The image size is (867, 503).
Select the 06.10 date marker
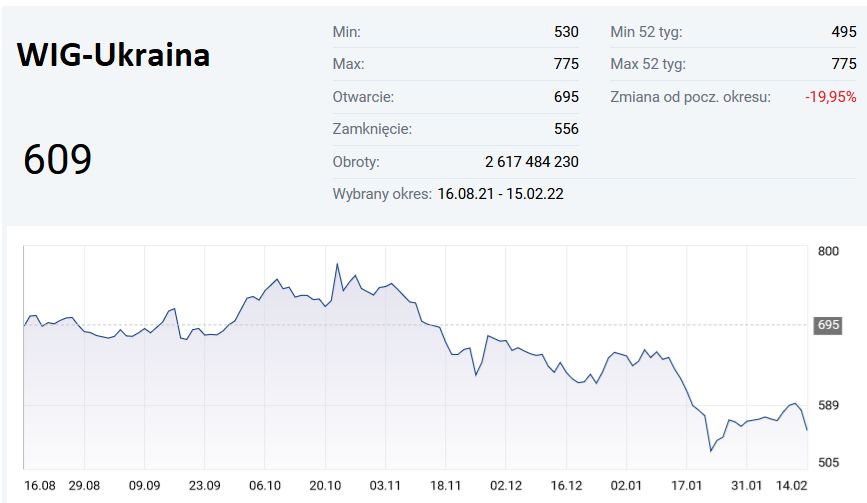click(265, 486)
